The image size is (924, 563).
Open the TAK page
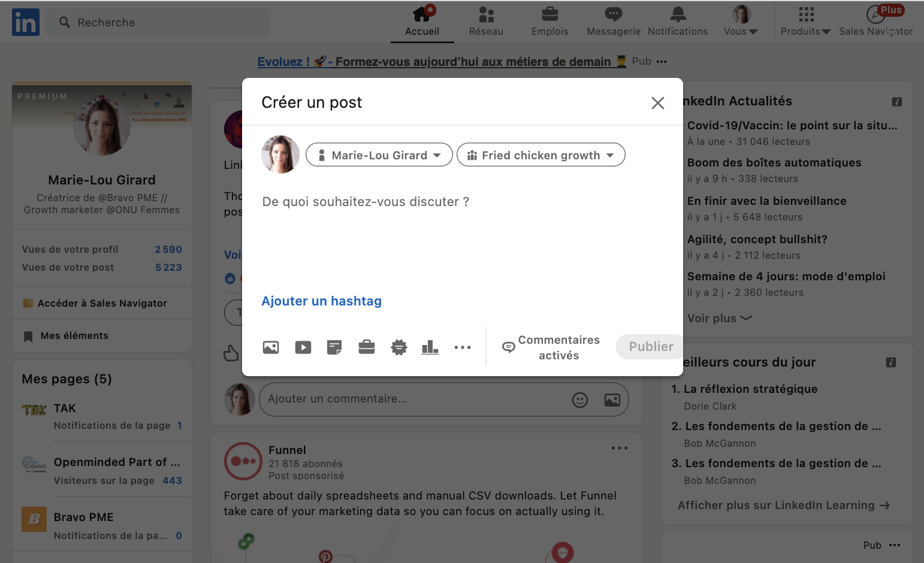coord(65,408)
